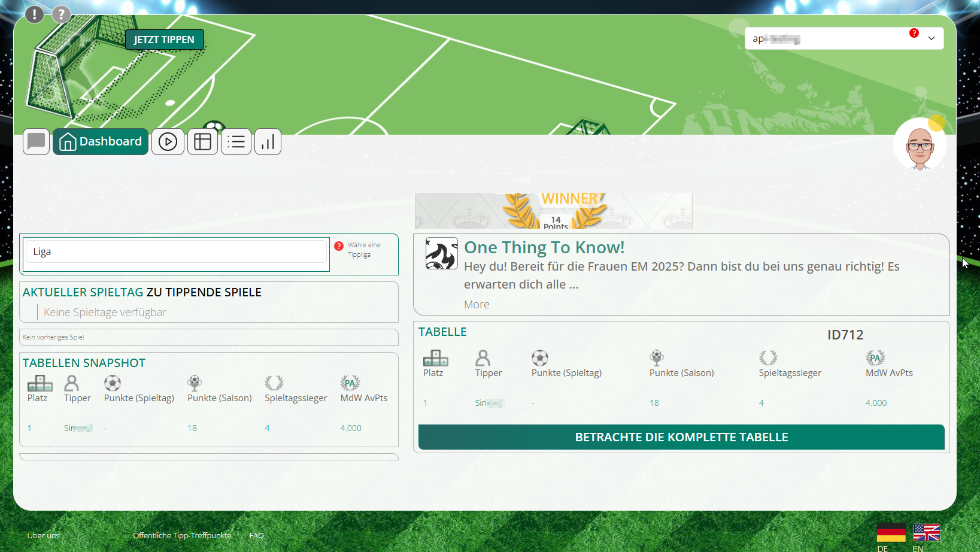Switch language to English flag
This screenshot has width=980, height=552.
(926, 532)
